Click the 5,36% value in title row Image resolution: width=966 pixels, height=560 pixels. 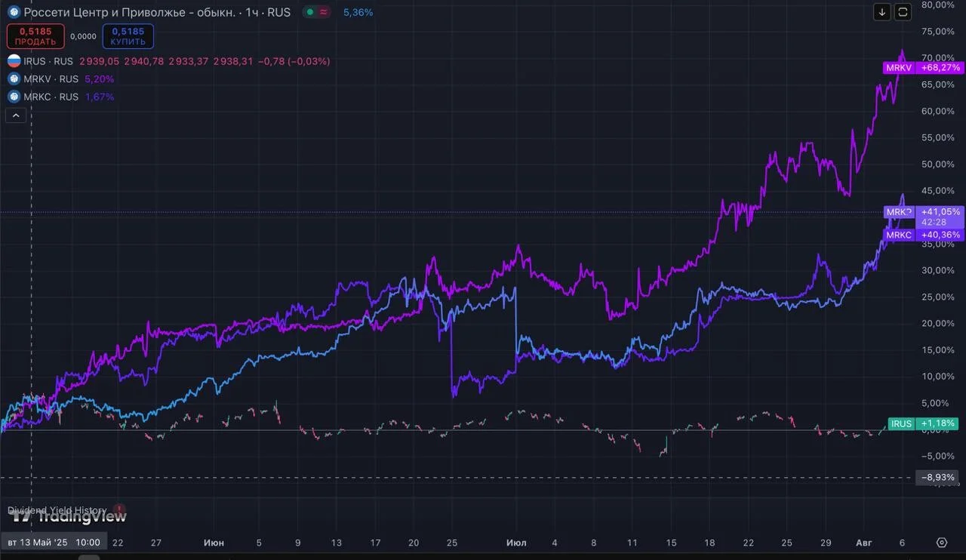tap(358, 12)
